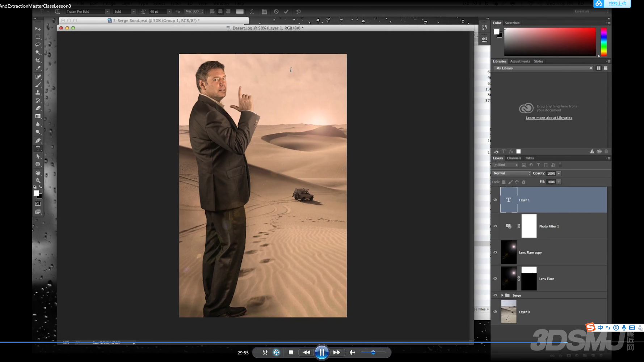Select the Gradient tool
This screenshot has height=362, width=644.
pos(38,116)
